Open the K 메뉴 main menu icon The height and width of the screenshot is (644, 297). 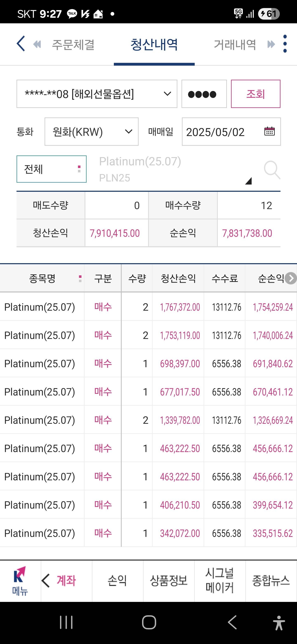(20, 581)
